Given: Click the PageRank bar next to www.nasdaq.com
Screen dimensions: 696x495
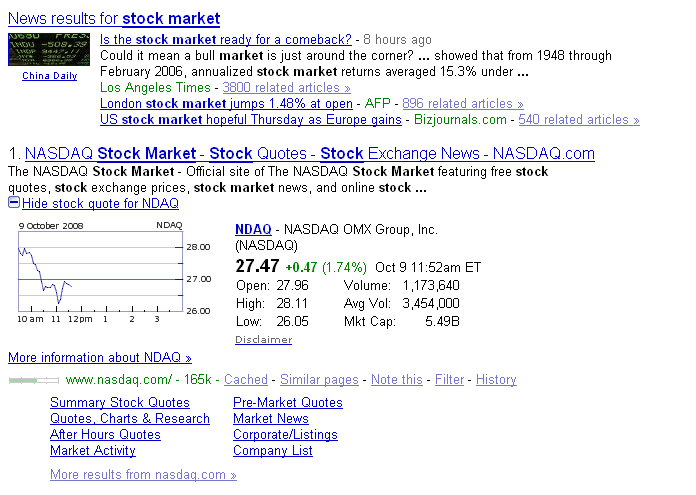Looking at the screenshot, I should tap(33, 380).
